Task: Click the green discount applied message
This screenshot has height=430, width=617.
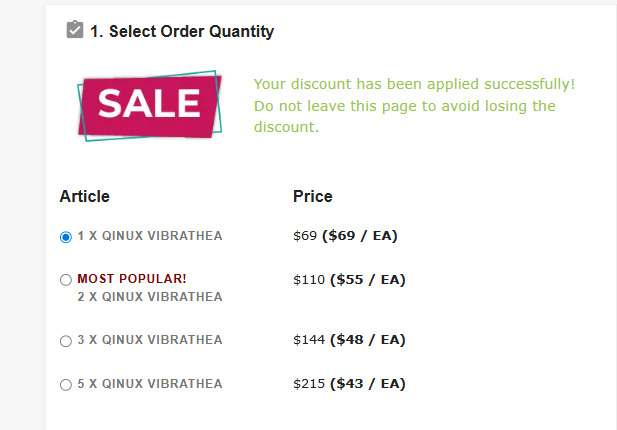Action: 414,84
